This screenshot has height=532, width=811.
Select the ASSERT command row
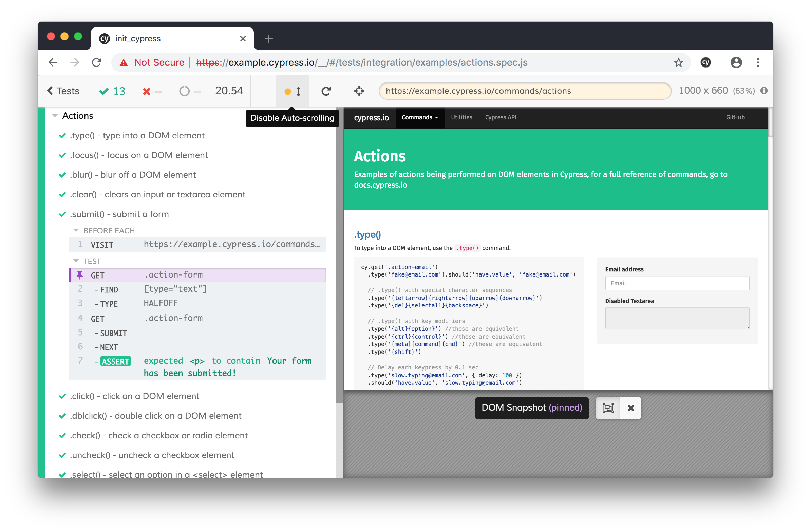197,368
